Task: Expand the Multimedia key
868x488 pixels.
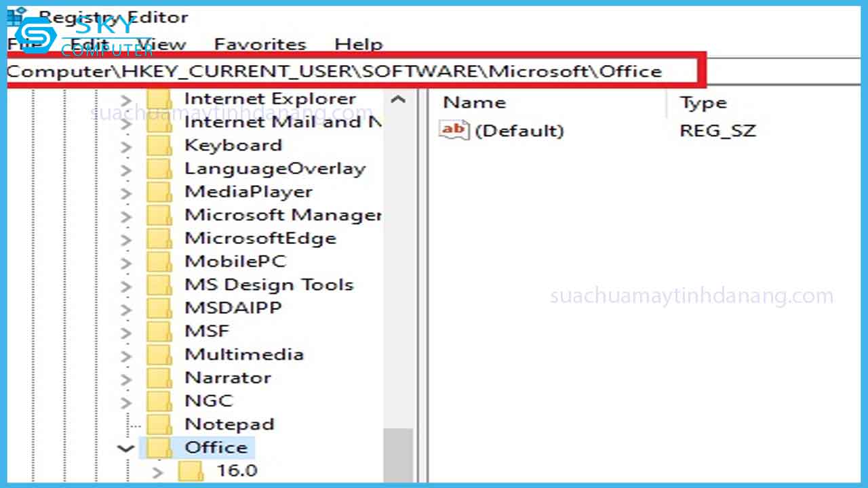Action: (x=126, y=356)
